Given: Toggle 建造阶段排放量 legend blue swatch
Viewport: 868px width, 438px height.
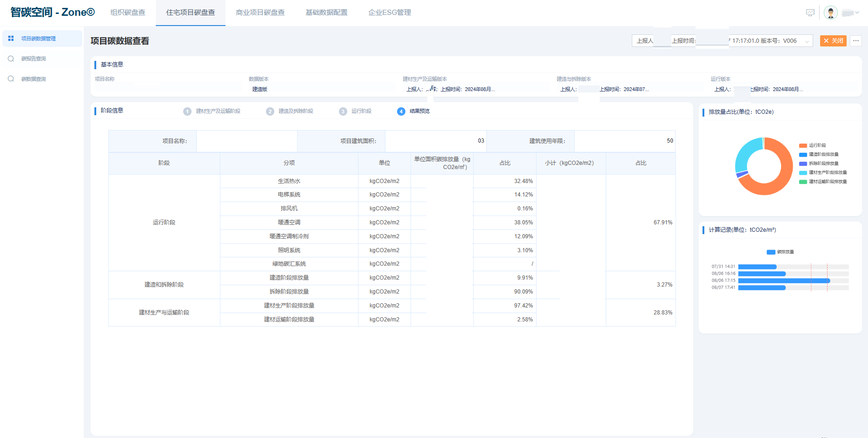Looking at the screenshot, I should (803, 155).
